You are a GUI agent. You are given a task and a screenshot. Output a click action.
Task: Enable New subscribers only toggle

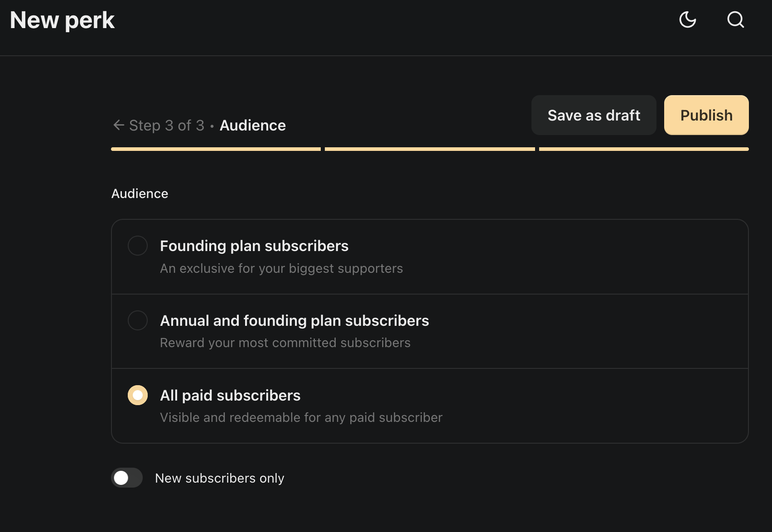tap(127, 478)
